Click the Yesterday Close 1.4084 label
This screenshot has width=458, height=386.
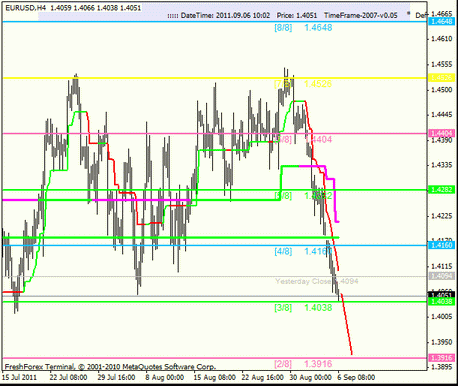[317, 281]
